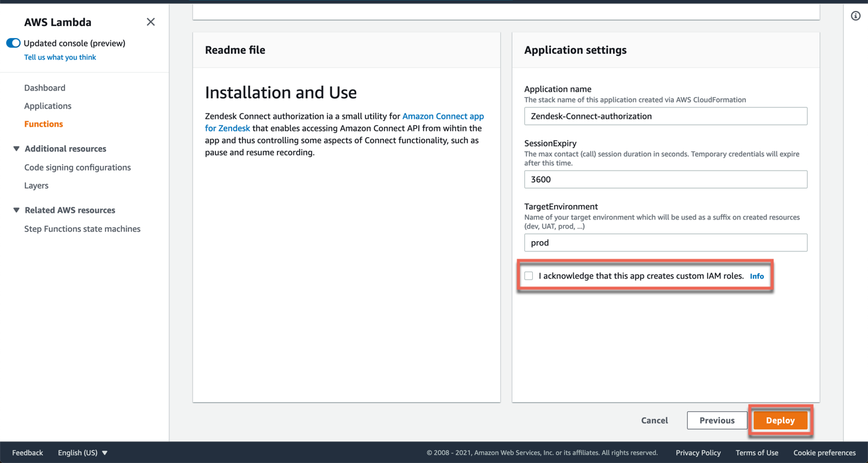Check the custom IAM roles acknowledgment box

529,276
